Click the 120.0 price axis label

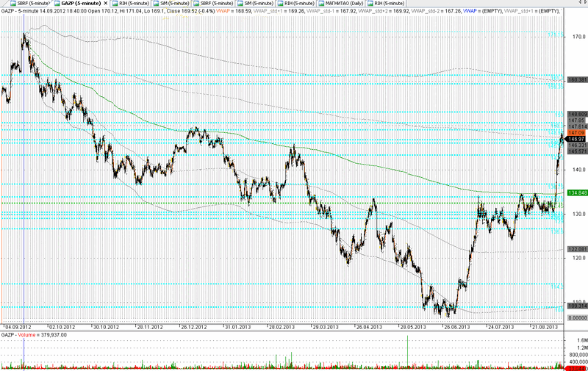click(x=579, y=258)
